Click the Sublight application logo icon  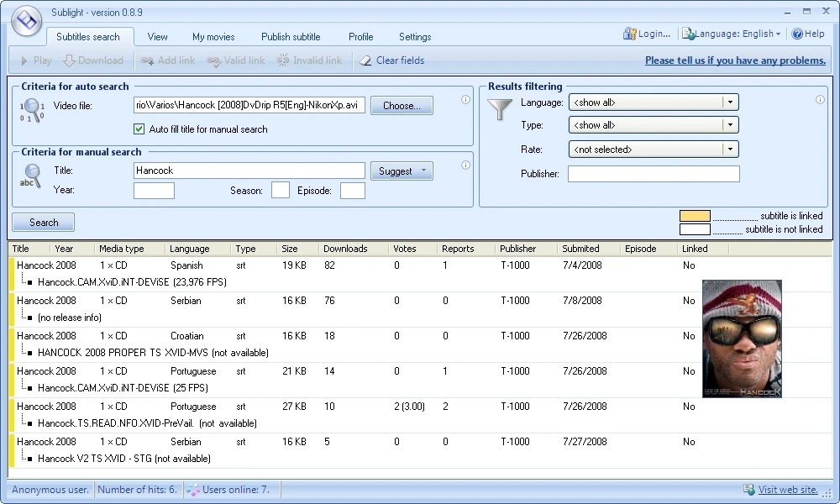[x=27, y=20]
